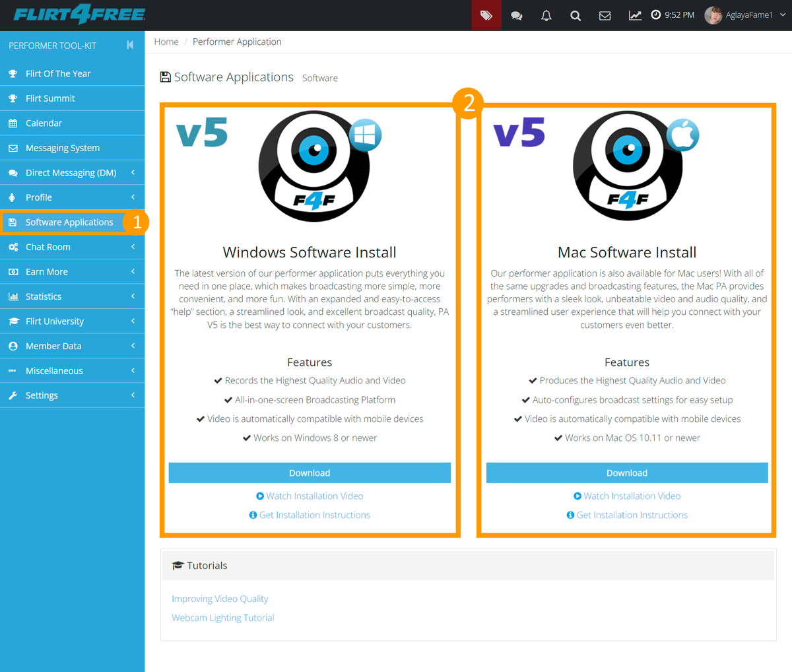The image size is (792, 672).
Task: Click the Windows v5 webcam logo
Action: 314,166
